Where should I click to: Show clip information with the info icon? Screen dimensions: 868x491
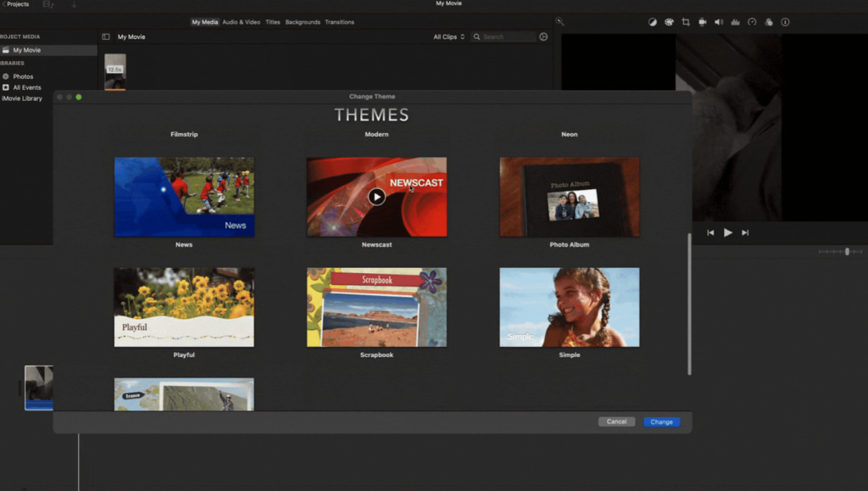[785, 22]
